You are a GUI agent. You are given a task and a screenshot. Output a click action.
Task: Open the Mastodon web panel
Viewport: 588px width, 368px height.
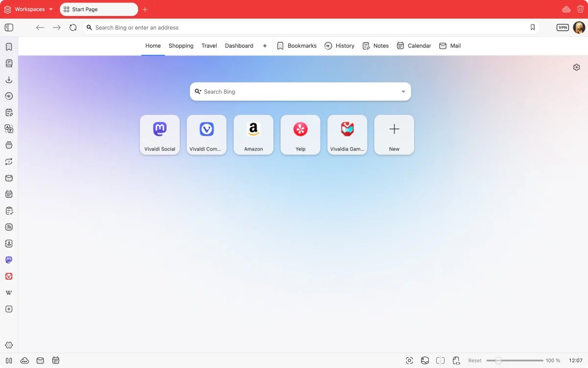click(x=9, y=260)
